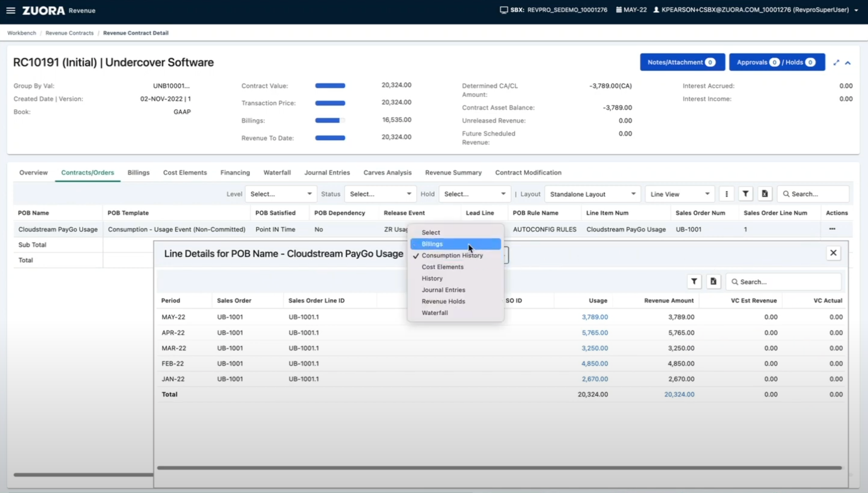This screenshot has height=493, width=868.
Task: Click the Notes/Attachment button
Action: click(682, 62)
